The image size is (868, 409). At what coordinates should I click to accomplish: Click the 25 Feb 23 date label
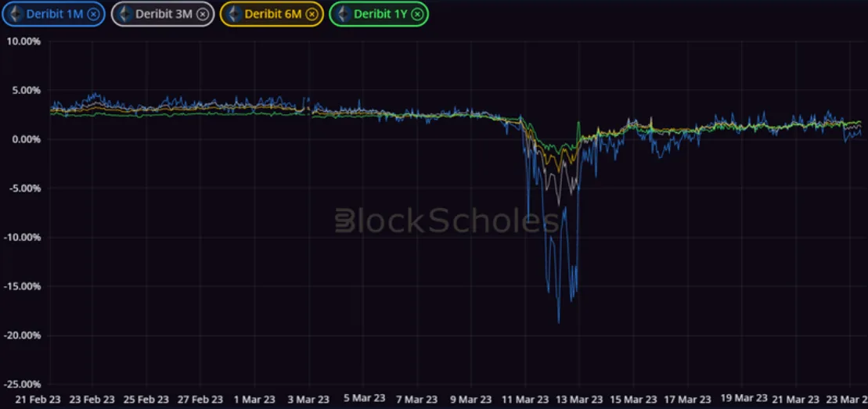tap(146, 399)
